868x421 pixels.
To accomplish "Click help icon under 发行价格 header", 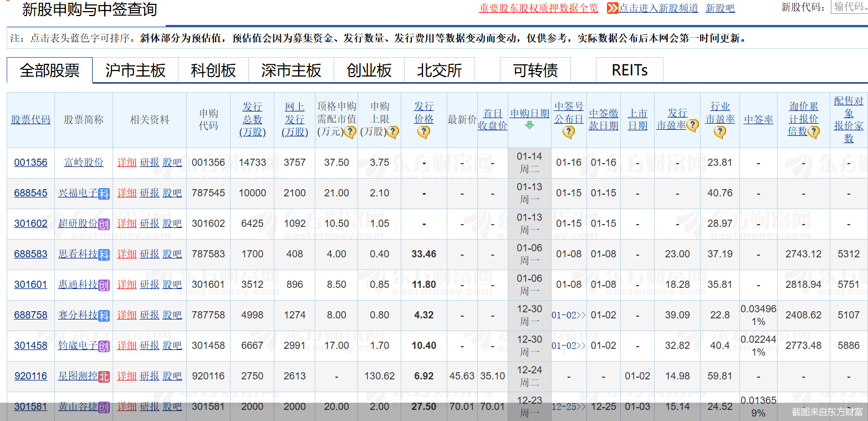I will (424, 132).
